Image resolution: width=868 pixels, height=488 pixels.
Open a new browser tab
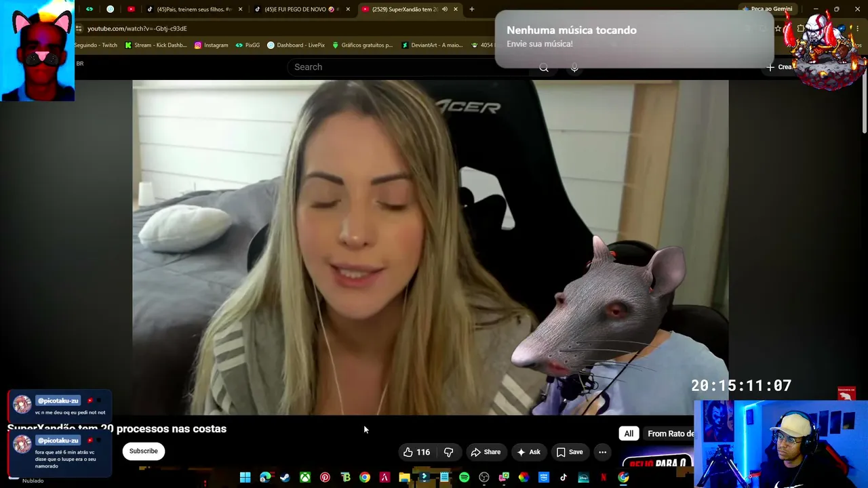(x=472, y=9)
